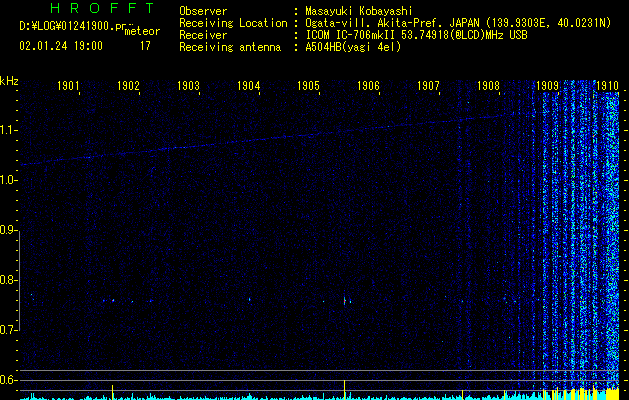The image size is (629, 400).
Task: Click the 1910 time axis label
Action: (607, 85)
